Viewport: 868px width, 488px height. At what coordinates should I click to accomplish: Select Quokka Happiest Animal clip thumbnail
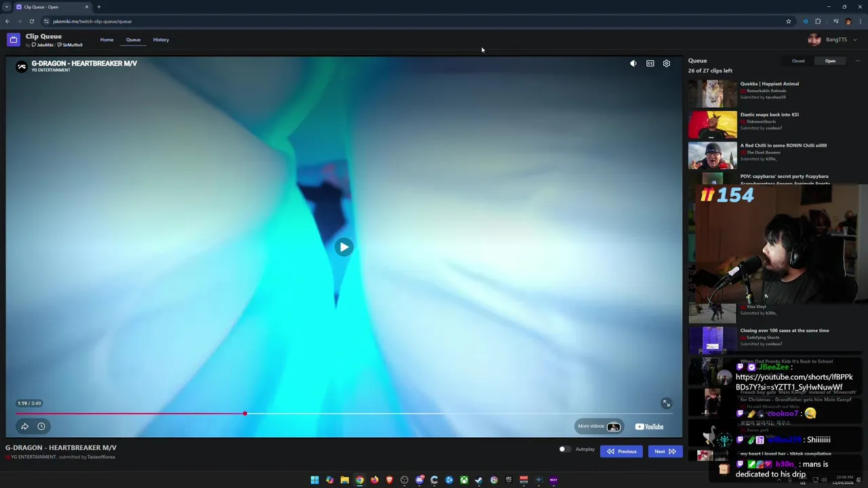click(x=712, y=94)
